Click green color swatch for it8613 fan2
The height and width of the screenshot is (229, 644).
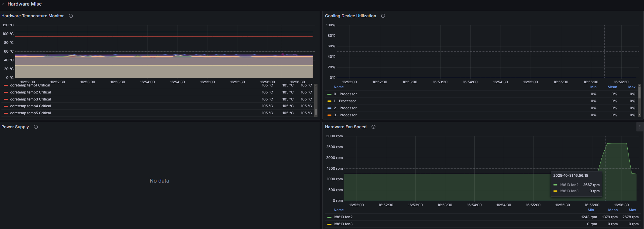(x=329, y=217)
